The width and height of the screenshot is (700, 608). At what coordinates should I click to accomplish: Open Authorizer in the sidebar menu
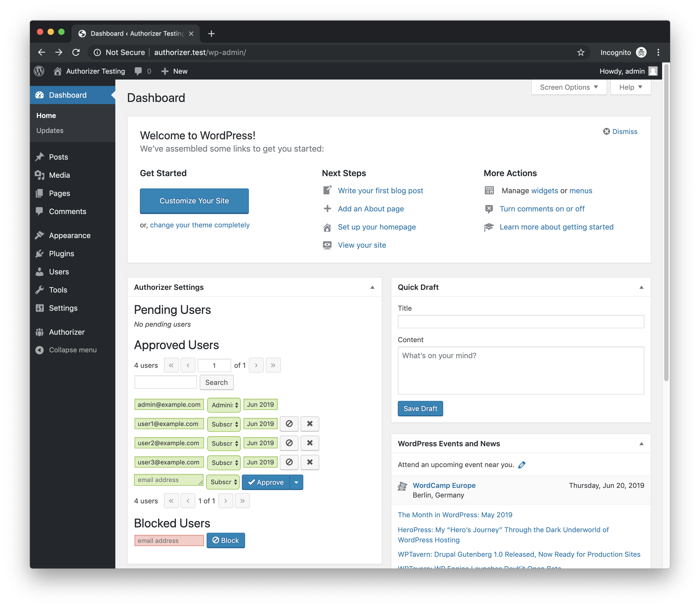tap(67, 332)
